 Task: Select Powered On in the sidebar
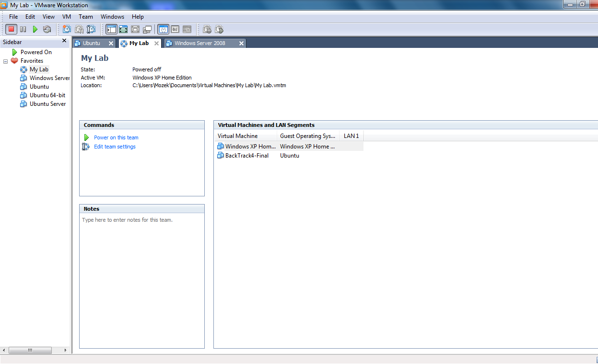(36, 52)
